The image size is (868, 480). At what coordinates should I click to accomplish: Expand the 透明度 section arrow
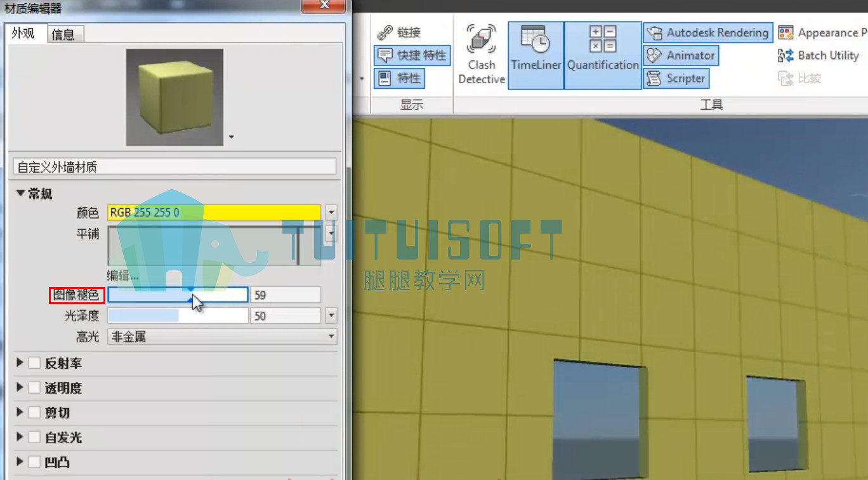point(20,388)
